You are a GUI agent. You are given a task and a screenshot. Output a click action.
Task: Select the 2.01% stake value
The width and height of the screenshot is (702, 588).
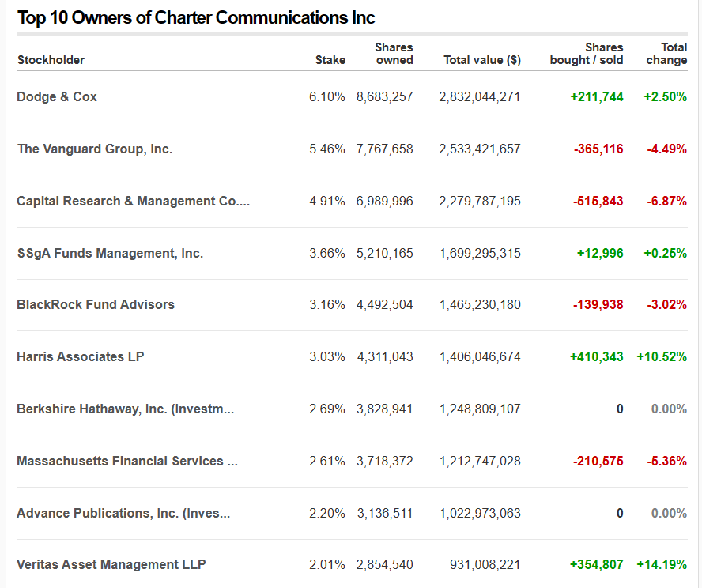[x=327, y=565]
